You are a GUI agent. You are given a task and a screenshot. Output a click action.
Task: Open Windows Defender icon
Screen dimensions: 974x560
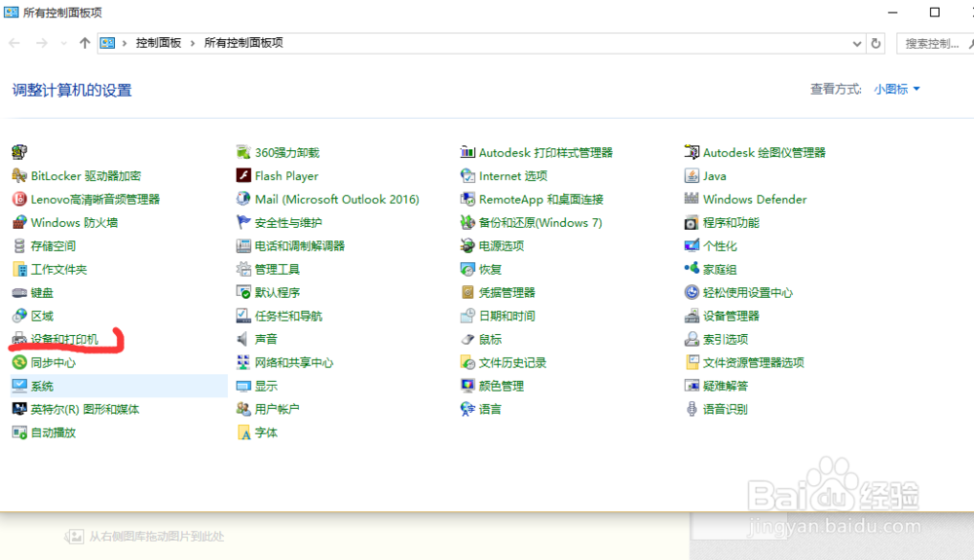[x=692, y=200]
